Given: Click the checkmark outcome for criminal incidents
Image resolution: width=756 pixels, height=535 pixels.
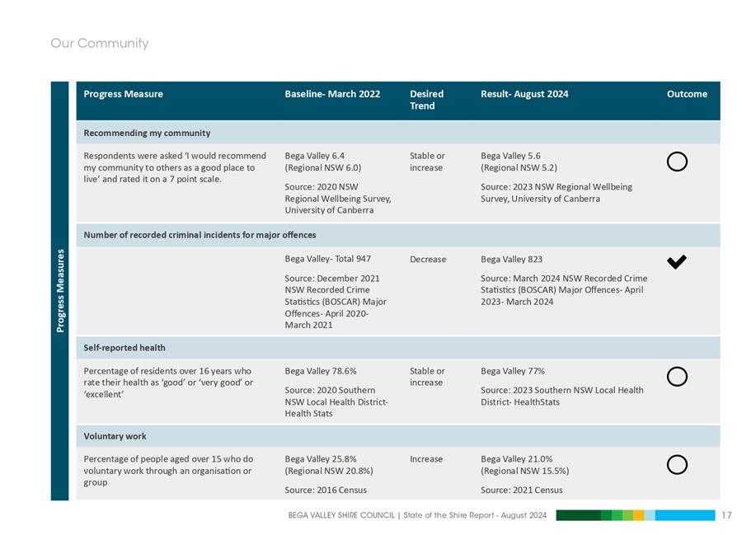Looking at the screenshot, I should pyautogui.click(x=677, y=261).
